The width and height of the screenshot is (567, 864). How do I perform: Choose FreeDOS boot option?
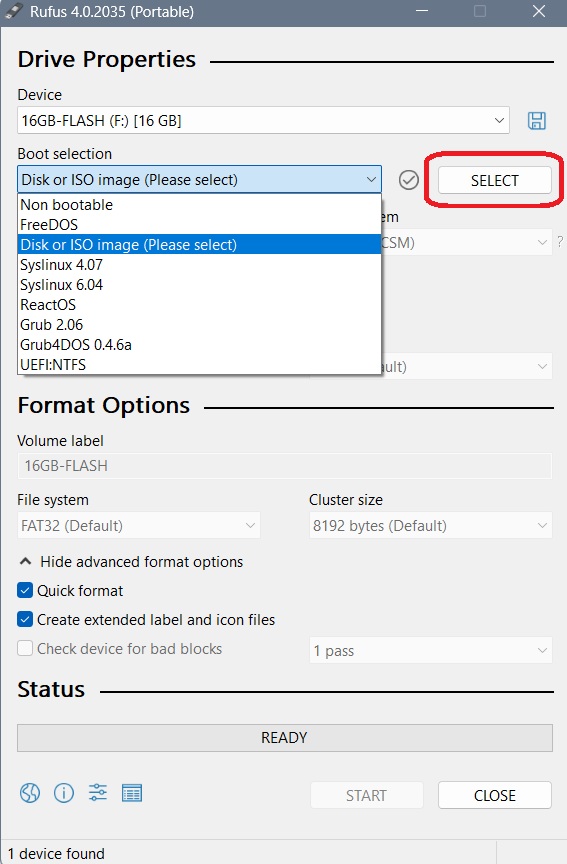(199, 225)
